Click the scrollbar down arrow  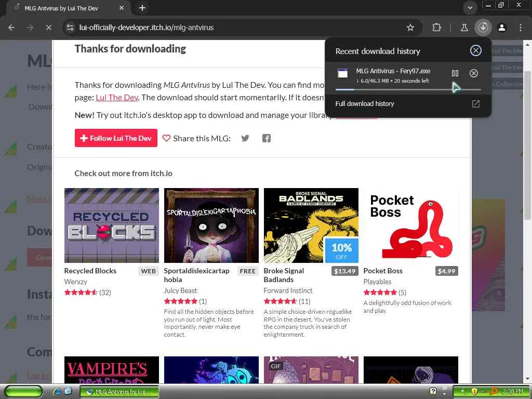coord(527,379)
